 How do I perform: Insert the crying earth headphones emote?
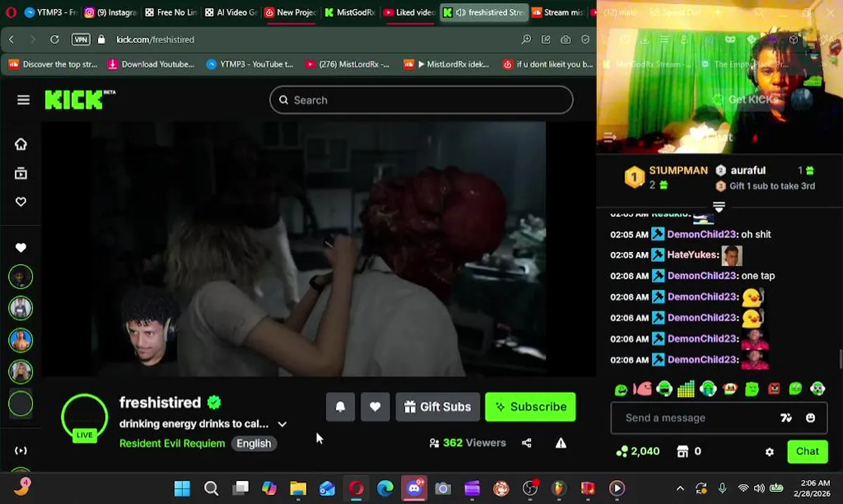pyautogui.click(x=708, y=388)
